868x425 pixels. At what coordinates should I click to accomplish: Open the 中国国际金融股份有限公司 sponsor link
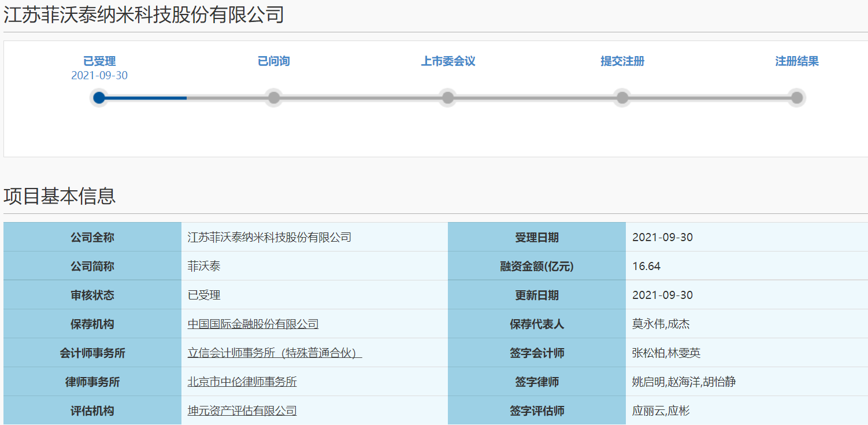click(253, 324)
